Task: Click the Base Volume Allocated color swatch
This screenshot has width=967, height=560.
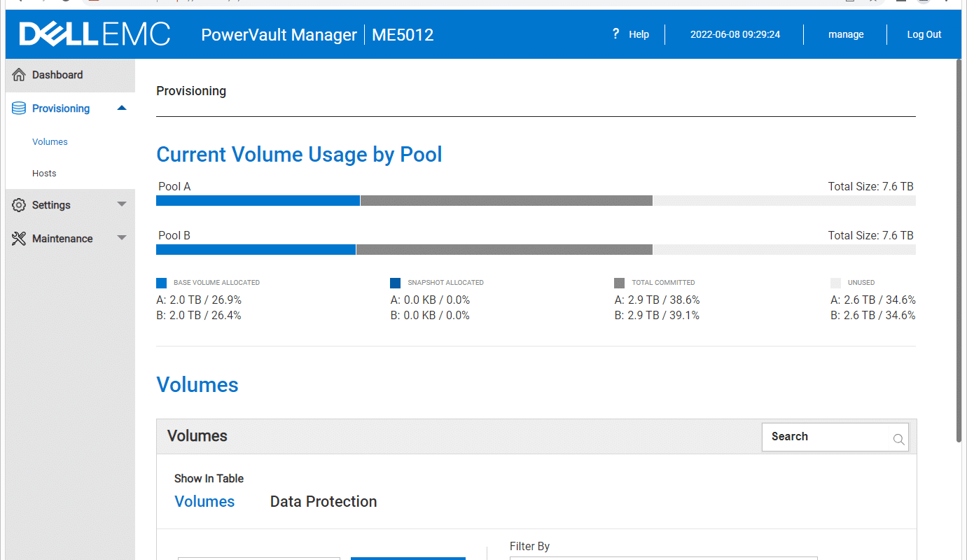Action: 162,283
